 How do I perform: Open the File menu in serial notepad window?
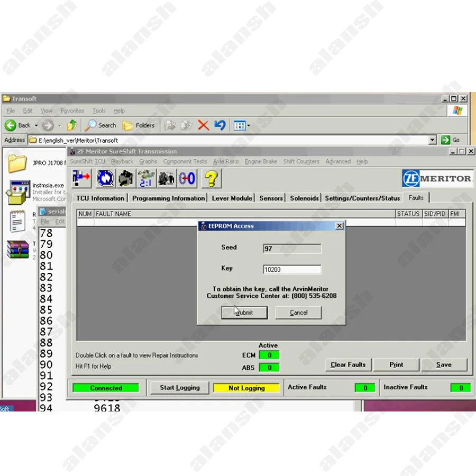[x=45, y=221]
